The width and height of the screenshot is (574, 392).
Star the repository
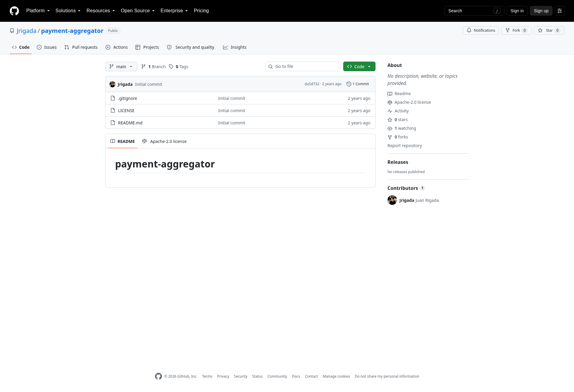pyautogui.click(x=549, y=30)
